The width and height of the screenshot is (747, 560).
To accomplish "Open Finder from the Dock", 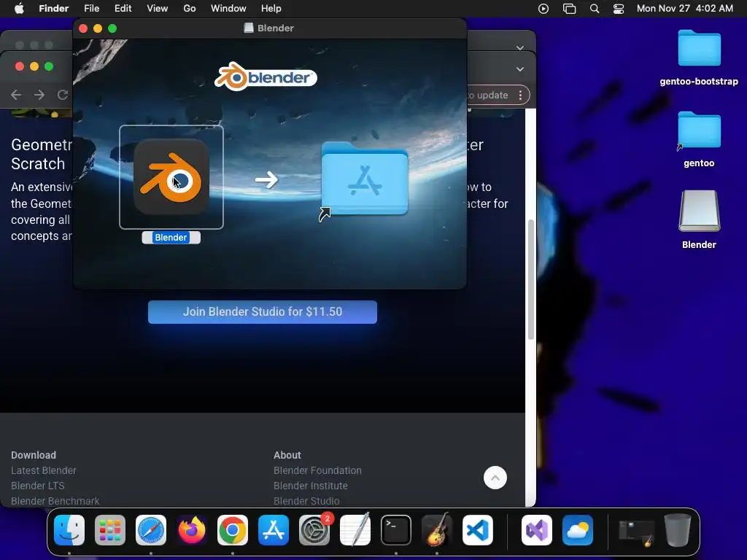I will click(x=69, y=530).
